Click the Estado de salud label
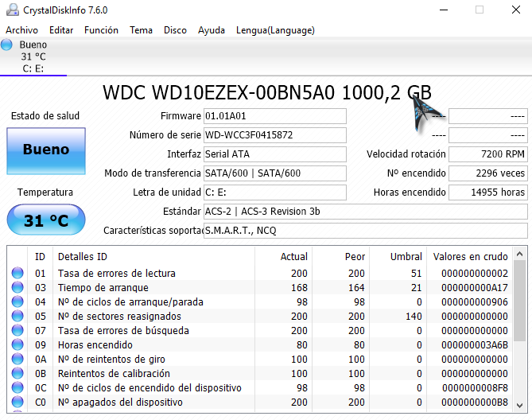The image size is (532, 420). 45,115
